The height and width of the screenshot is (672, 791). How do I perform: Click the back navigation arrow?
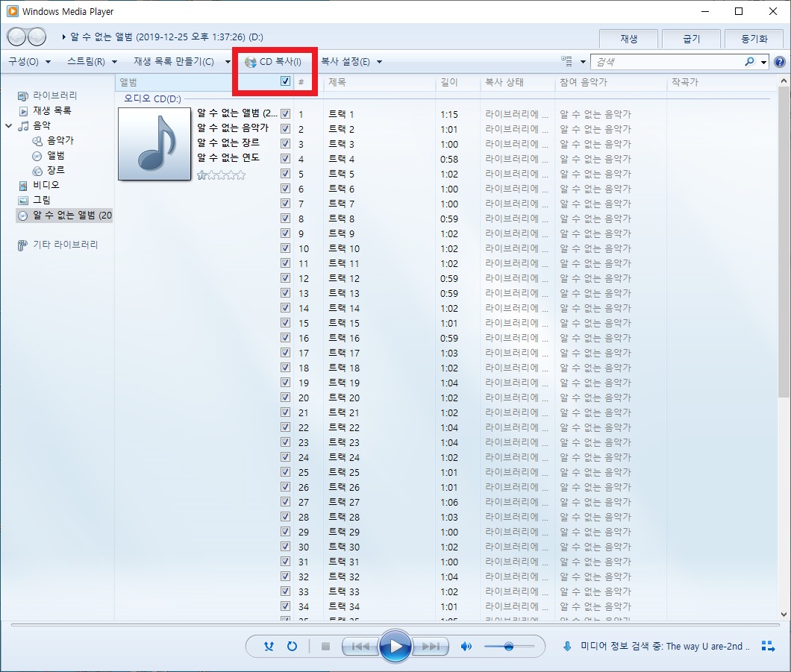pos(16,37)
